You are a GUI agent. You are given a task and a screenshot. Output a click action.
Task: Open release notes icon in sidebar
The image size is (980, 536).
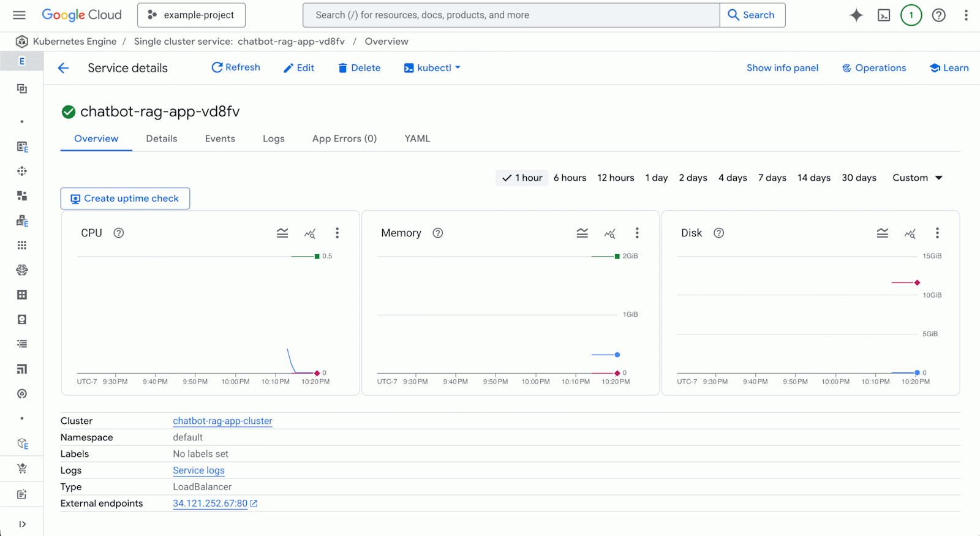(22, 494)
